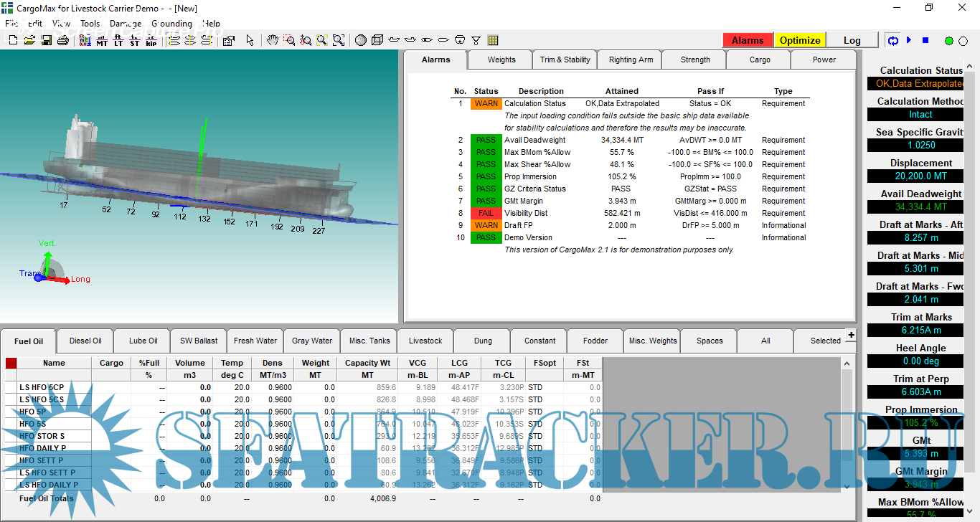The image size is (980, 522).
Task: Click the New file icon
Action: [x=13, y=40]
